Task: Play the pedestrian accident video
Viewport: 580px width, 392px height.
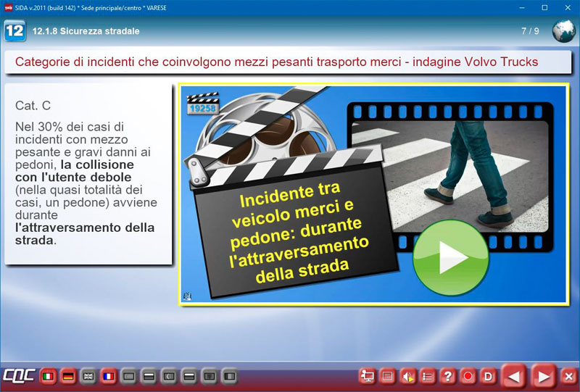Action: 445,258
